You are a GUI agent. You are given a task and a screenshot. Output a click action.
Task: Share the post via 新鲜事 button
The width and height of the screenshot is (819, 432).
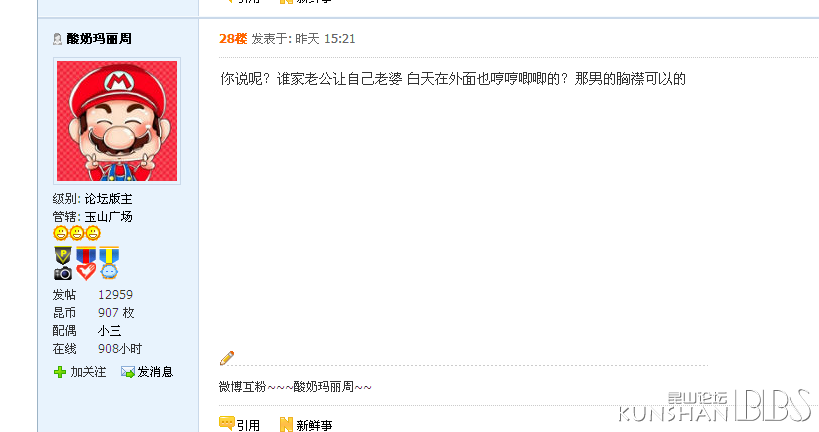point(314,425)
